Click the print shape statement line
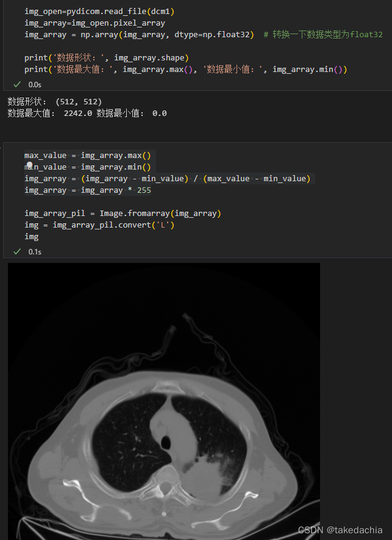This screenshot has height=540, width=392. (x=106, y=58)
